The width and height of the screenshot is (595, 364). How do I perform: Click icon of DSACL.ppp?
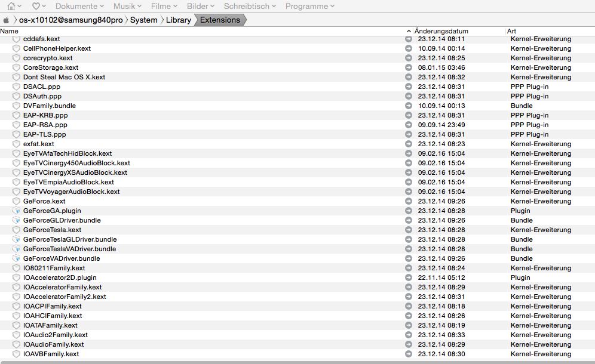(16, 87)
